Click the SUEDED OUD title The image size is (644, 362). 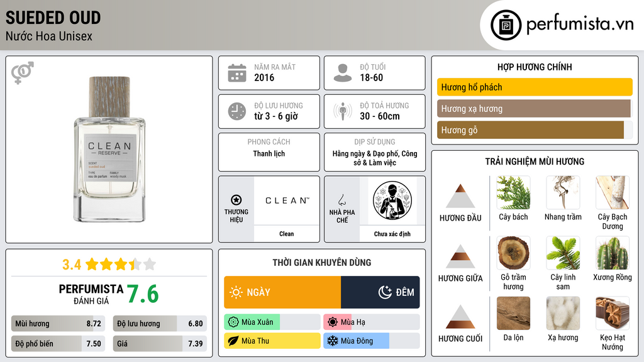pyautogui.click(x=53, y=18)
